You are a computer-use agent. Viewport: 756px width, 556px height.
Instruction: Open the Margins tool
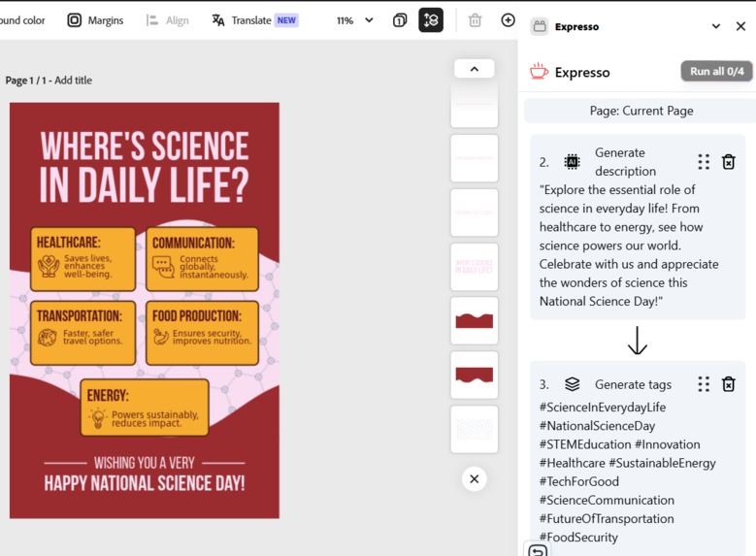[x=95, y=20]
